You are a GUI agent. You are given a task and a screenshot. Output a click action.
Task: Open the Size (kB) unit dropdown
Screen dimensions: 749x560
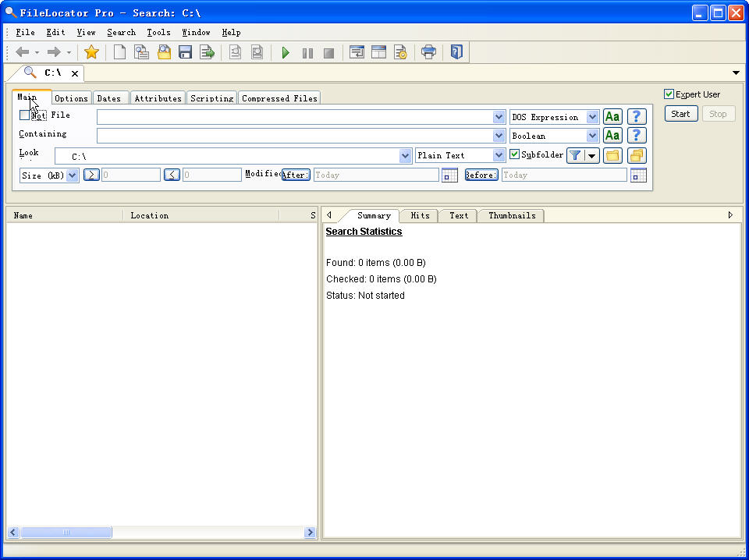pyautogui.click(x=72, y=175)
